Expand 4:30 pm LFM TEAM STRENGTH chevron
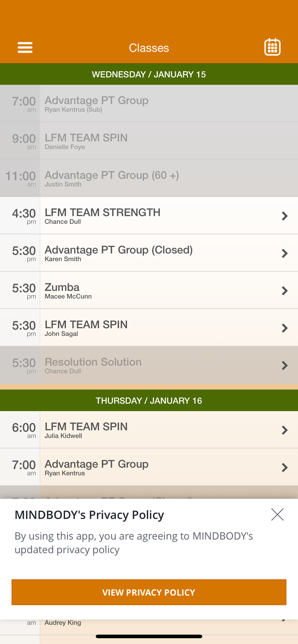The height and width of the screenshot is (644, 298). 284,216
